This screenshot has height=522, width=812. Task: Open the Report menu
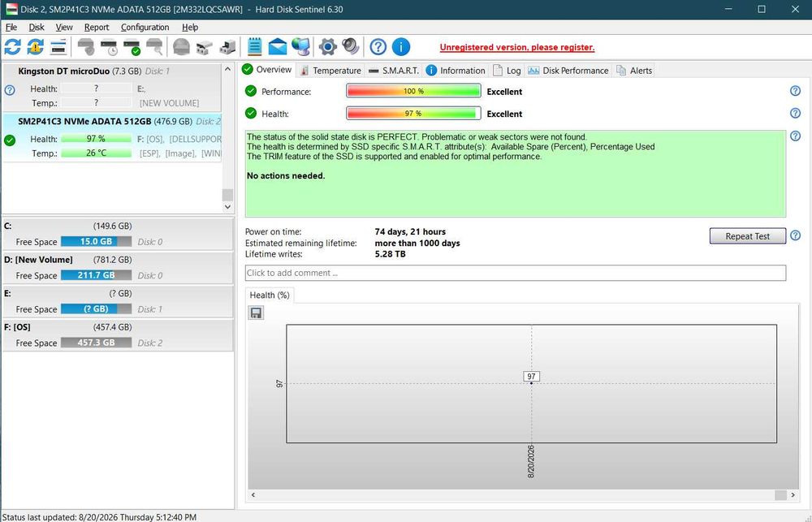(x=97, y=28)
